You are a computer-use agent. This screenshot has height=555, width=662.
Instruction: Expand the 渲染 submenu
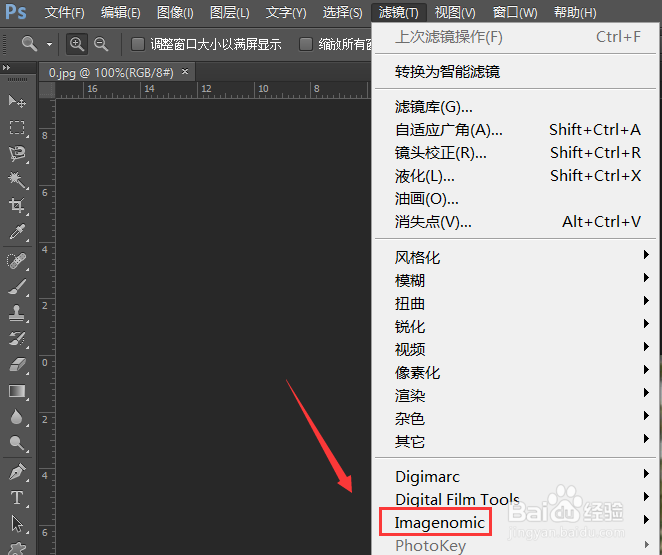[x=515, y=395]
